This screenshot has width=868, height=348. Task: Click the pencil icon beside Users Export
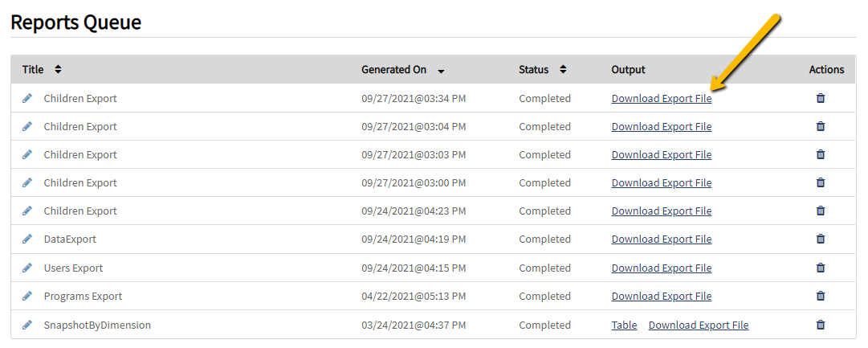27,268
